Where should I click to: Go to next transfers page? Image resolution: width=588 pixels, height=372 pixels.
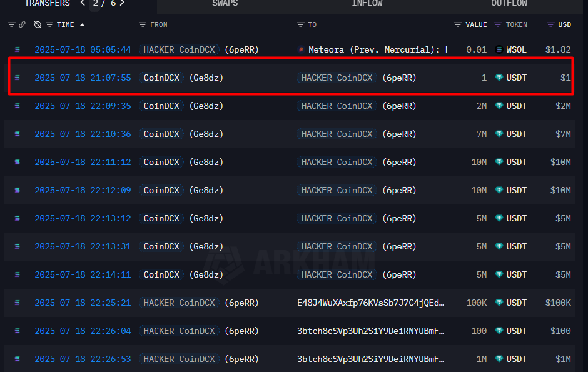(x=122, y=3)
